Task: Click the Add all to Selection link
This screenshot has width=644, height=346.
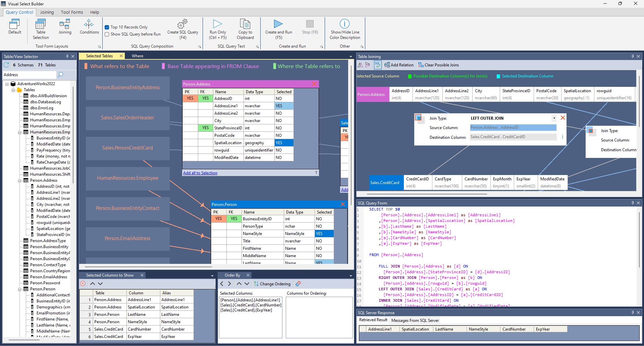Action: pyautogui.click(x=200, y=173)
